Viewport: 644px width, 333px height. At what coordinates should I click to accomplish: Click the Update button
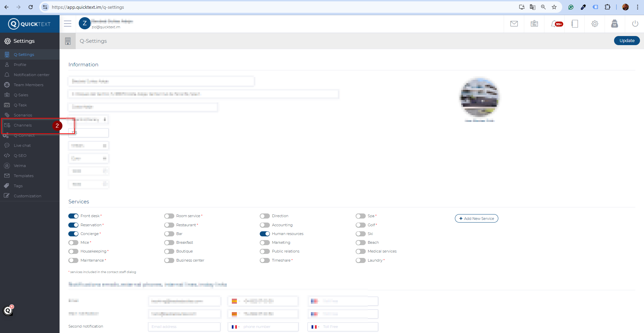tap(627, 41)
